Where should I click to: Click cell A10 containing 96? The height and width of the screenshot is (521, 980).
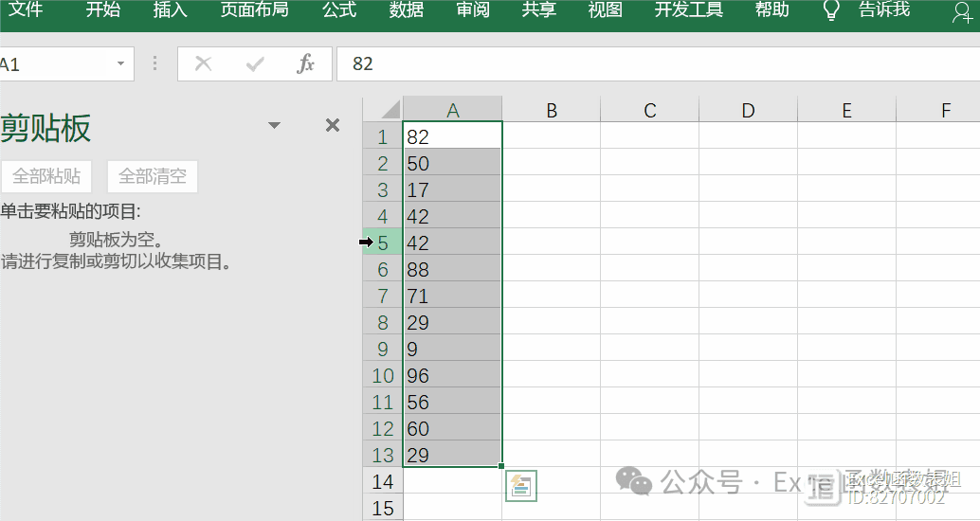452,375
